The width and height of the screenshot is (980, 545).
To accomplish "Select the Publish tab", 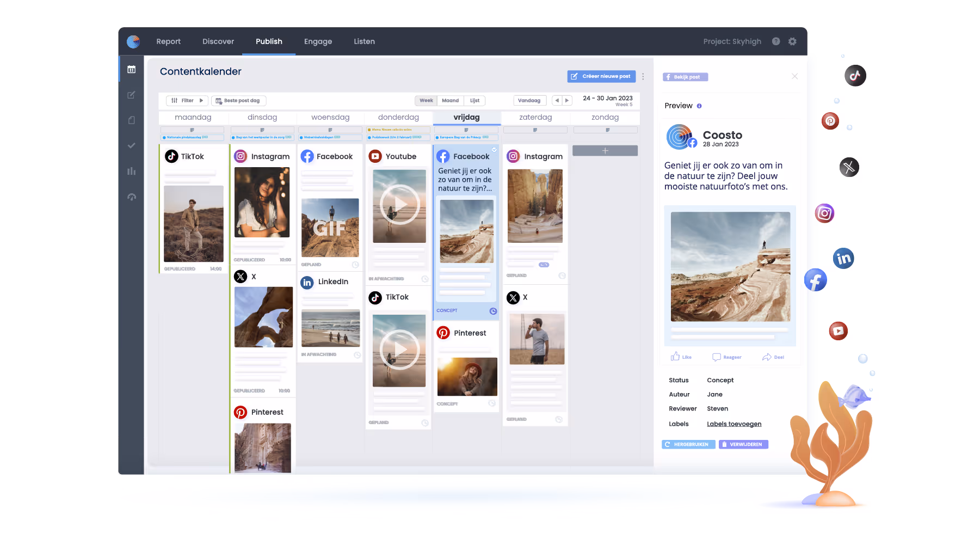I will click(269, 41).
